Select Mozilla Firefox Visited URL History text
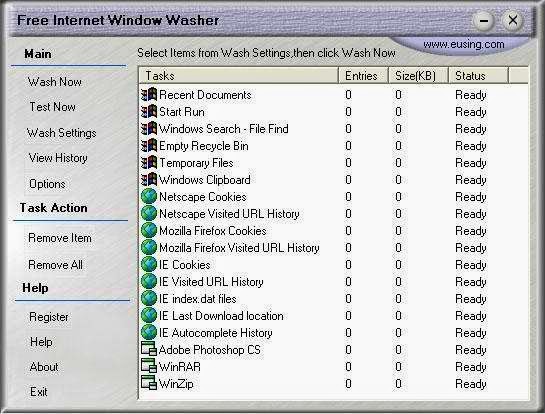545x414 pixels. click(239, 248)
